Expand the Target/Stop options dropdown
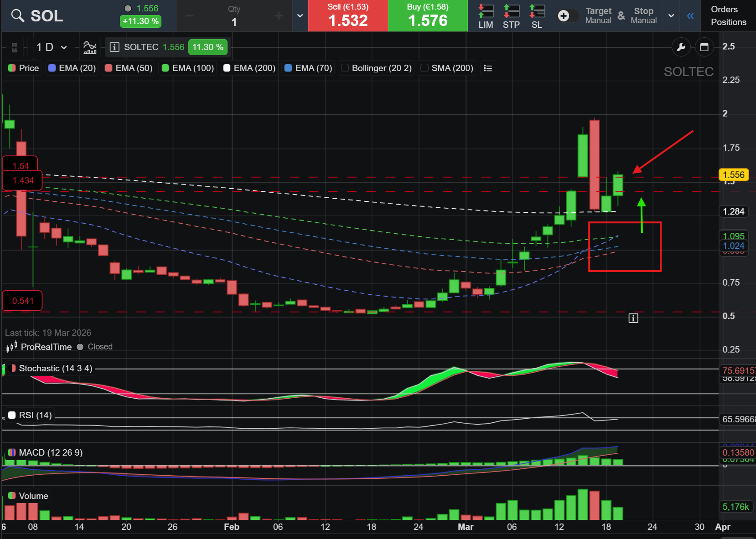This screenshot has height=539, width=756. coord(671,16)
